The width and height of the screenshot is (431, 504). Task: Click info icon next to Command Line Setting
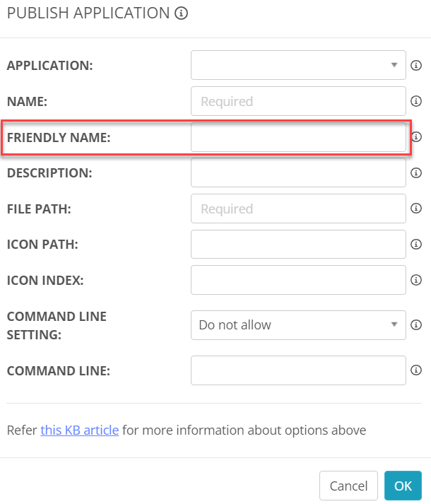pos(416,325)
